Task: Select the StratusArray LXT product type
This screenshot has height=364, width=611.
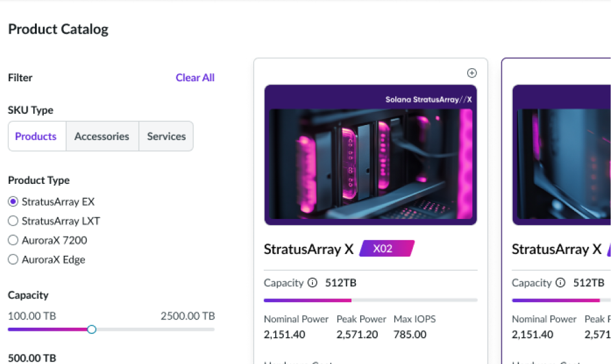Action: (13, 221)
